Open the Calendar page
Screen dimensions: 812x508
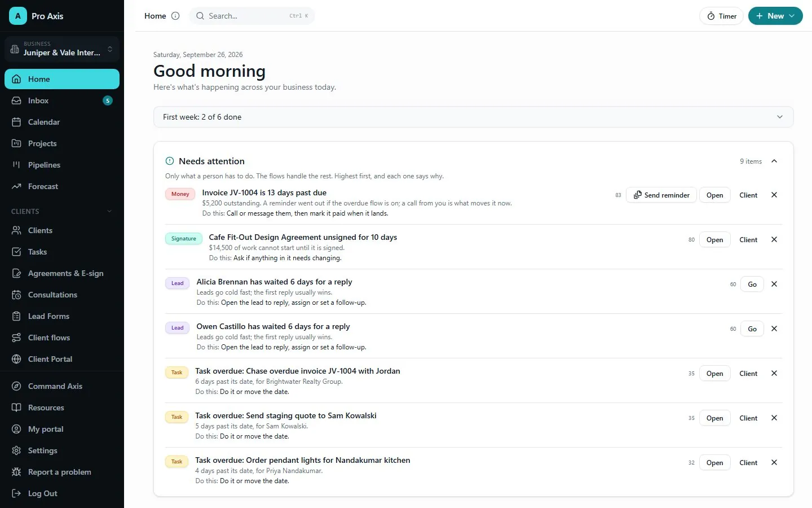pyautogui.click(x=62, y=122)
